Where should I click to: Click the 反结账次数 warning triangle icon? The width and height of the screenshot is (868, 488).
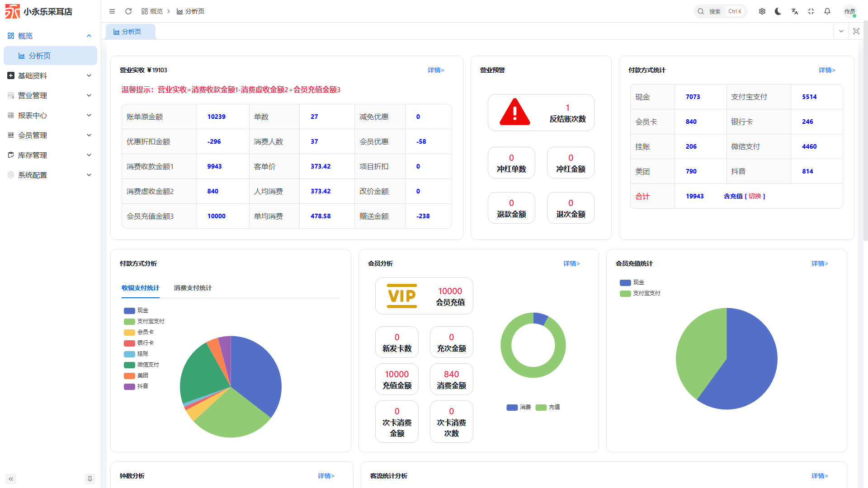[x=514, y=112]
